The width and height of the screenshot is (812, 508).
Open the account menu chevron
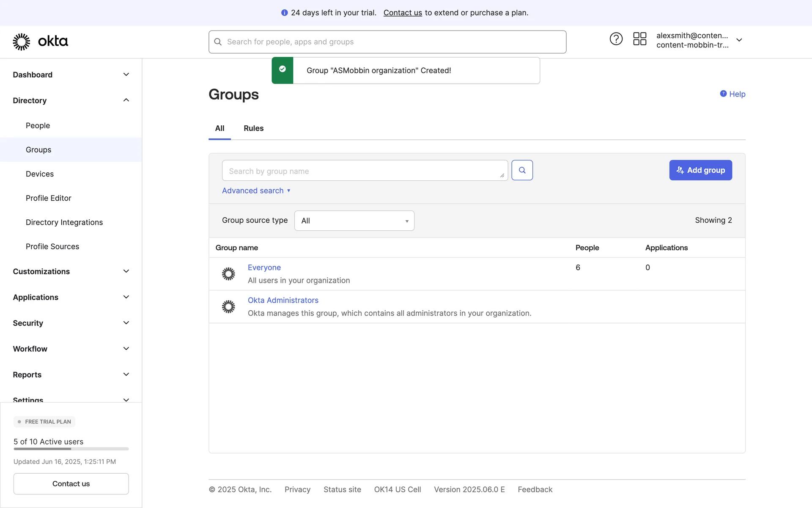[x=739, y=40]
